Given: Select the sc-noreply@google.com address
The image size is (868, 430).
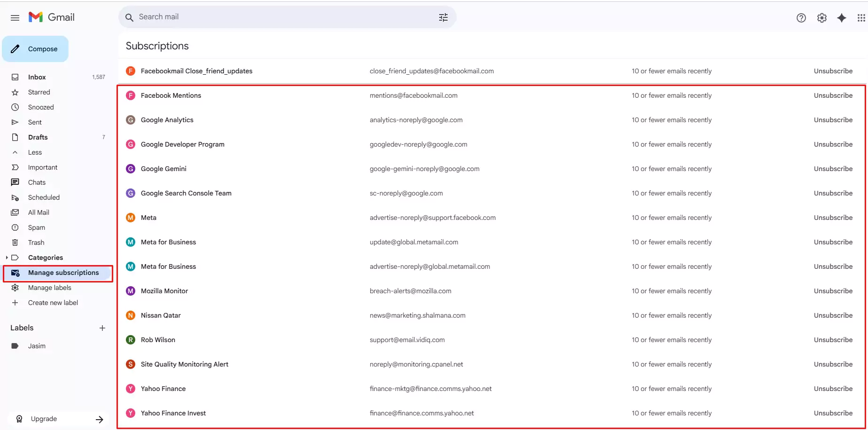Looking at the screenshot, I should (x=406, y=193).
